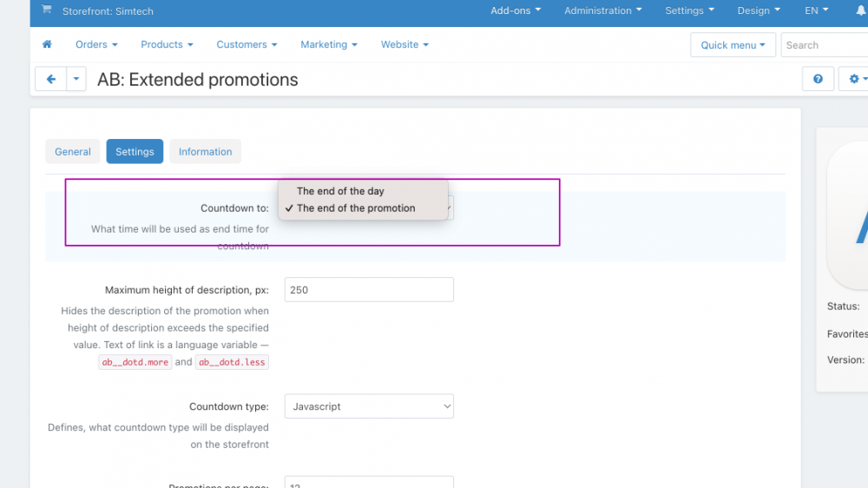
Task: Select "The end of the day" option
Action: [x=340, y=191]
